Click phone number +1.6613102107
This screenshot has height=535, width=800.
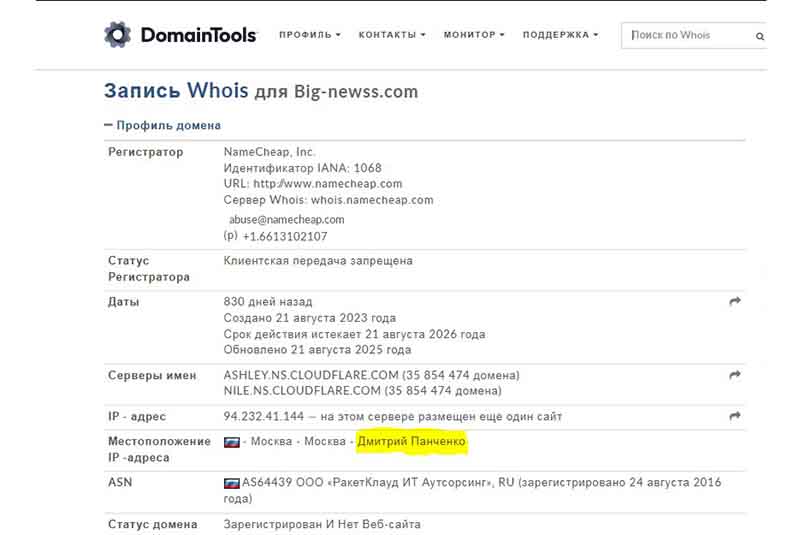(x=285, y=237)
